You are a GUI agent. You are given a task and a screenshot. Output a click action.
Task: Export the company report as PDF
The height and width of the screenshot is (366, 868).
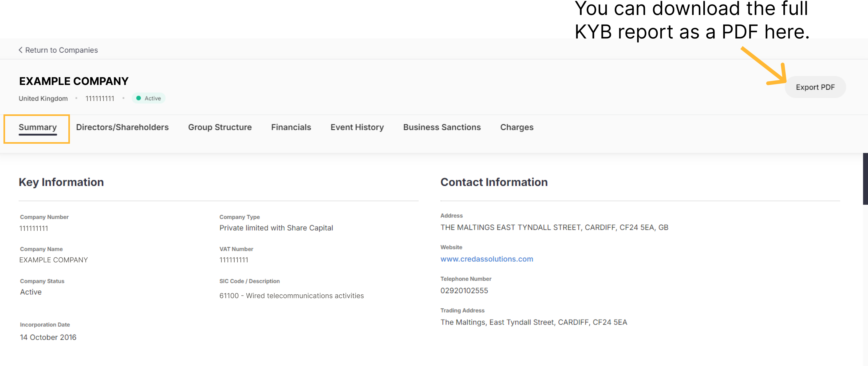(815, 87)
